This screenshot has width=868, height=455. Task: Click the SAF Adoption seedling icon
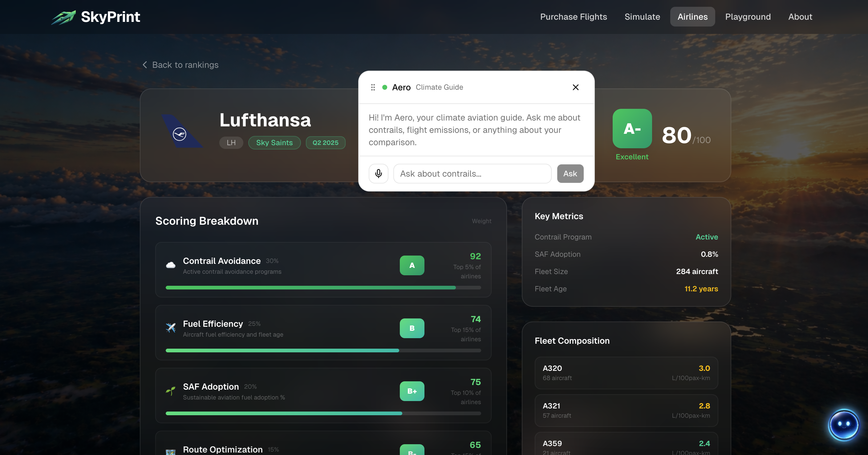[171, 391]
